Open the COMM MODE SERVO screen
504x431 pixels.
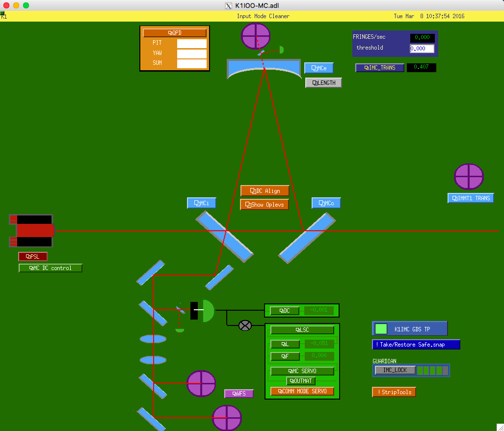click(x=302, y=391)
